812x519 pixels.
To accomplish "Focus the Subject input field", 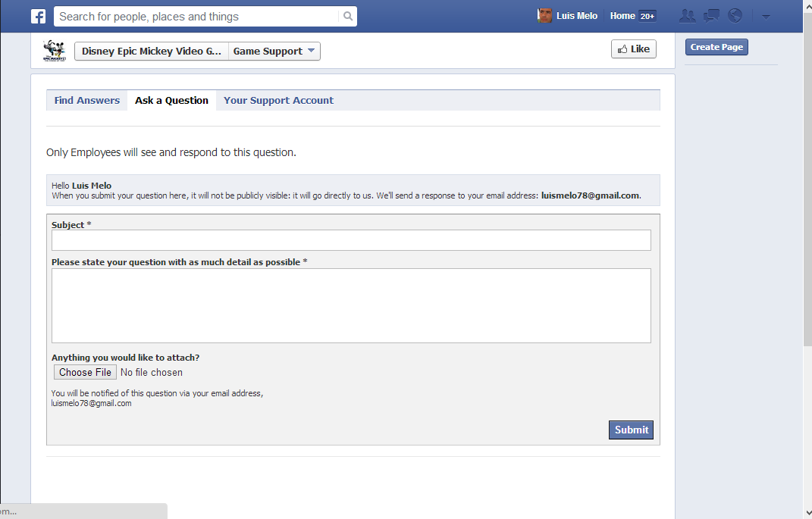I will click(x=351, y=240).
